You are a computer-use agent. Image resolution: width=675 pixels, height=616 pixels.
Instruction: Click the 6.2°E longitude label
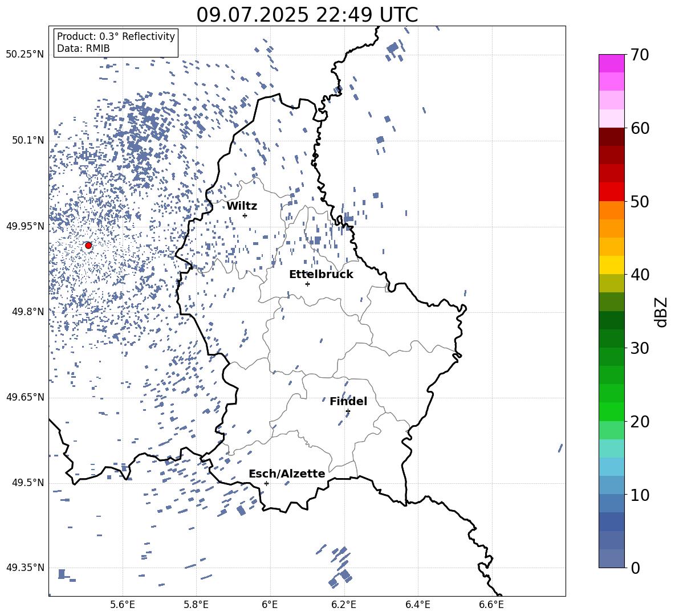coord(344,605)
